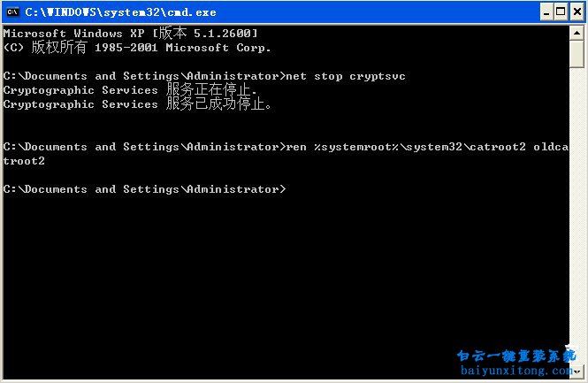Click the Microsoft Windows XP version line
This screenshot has height=383, width=588.
pos(131,34)
